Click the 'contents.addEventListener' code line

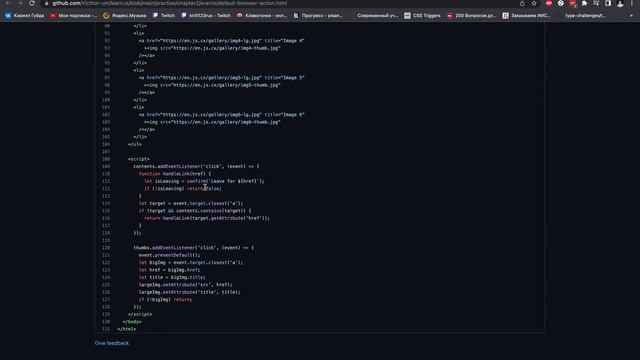point(196,167)
